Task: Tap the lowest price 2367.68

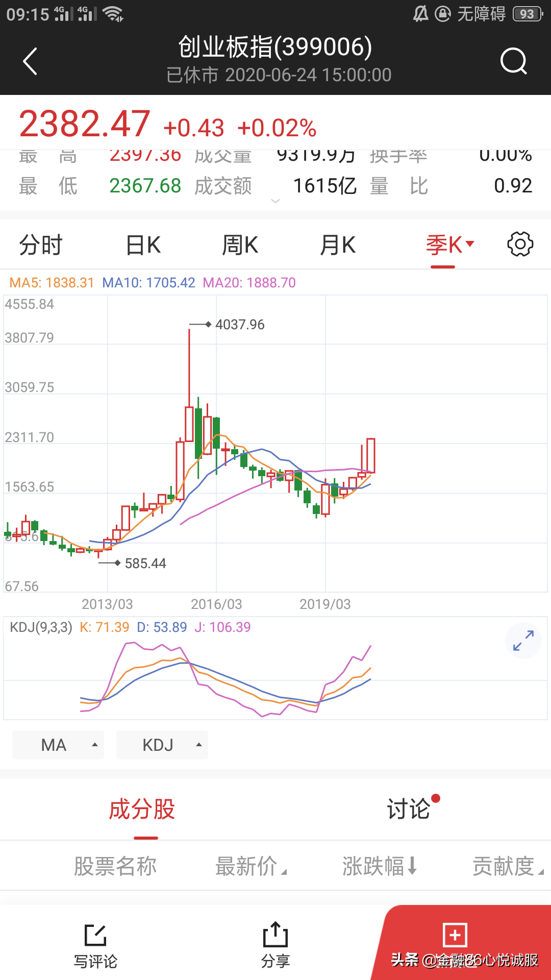Action: pos(145,186)
